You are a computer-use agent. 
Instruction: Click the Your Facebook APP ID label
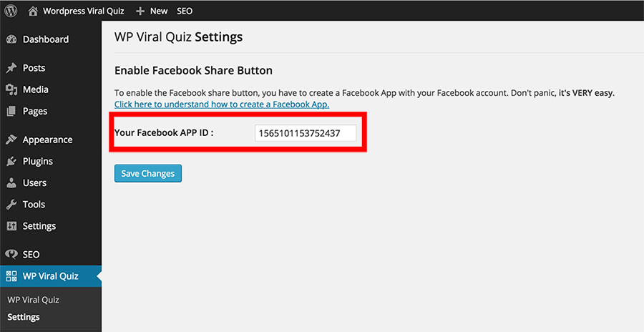click(164, 132)
